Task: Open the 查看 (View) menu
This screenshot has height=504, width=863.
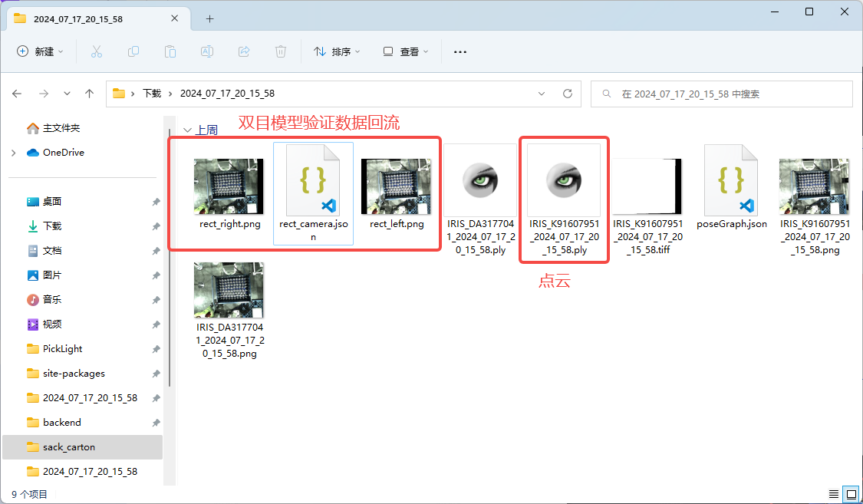Action: point(406,51)
